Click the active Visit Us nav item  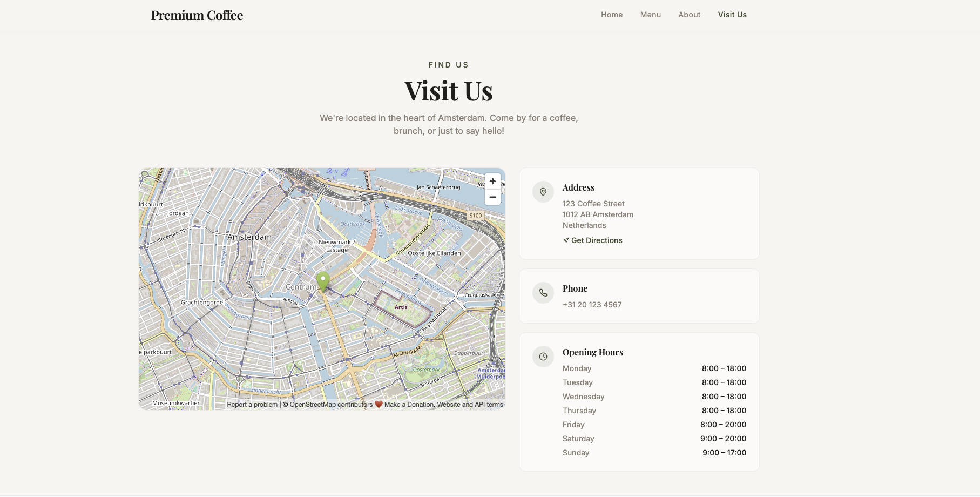tap(732, 15)
